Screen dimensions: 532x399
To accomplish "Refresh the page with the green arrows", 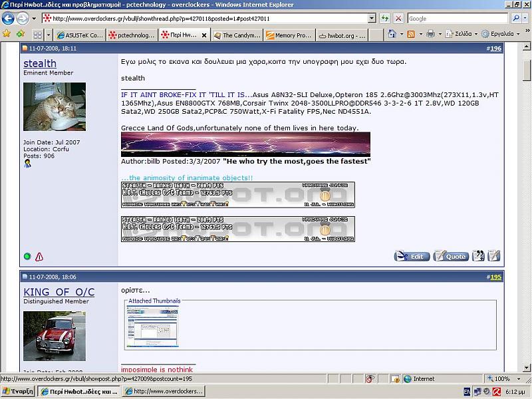I will 385,19.
